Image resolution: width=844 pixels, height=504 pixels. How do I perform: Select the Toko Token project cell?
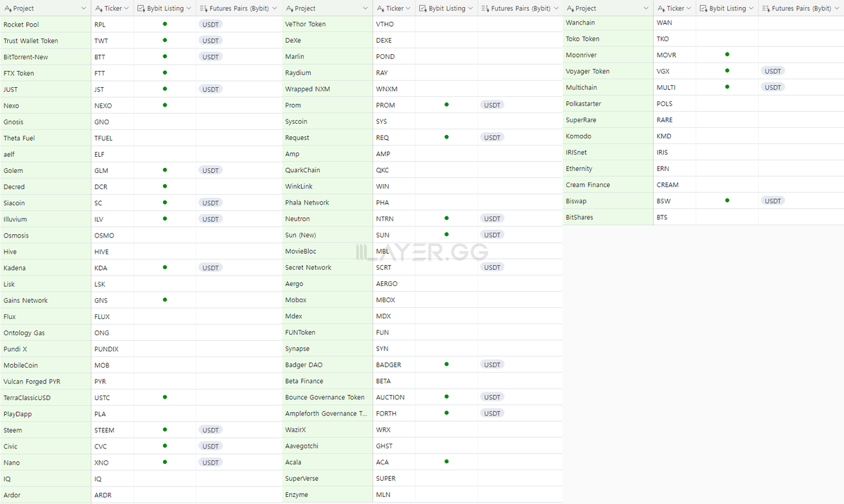[x=608, y=39]
